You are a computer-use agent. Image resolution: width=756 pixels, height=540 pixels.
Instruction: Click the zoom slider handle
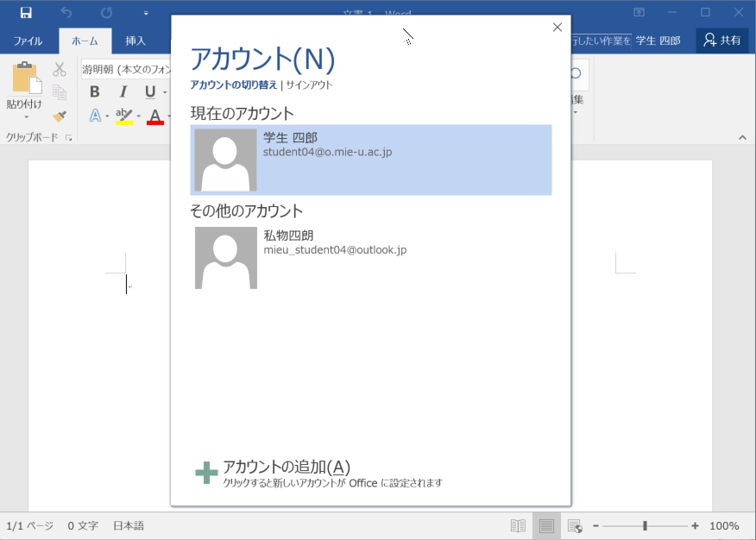tap(646, 526)
